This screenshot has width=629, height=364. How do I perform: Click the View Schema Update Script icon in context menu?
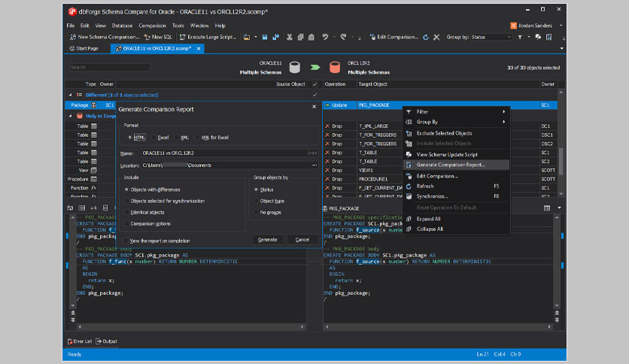[x=409, y=154]
